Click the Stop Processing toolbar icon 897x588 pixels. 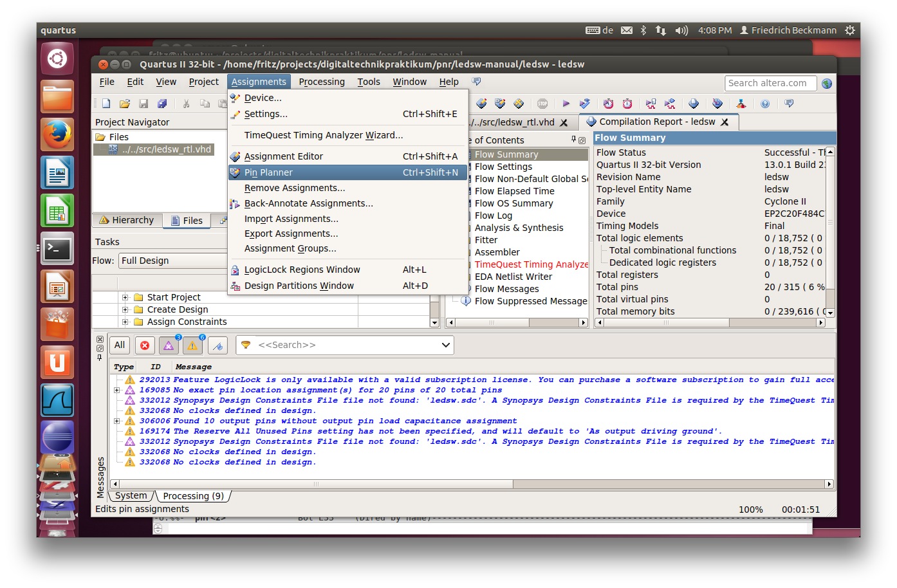click(542, 104)
